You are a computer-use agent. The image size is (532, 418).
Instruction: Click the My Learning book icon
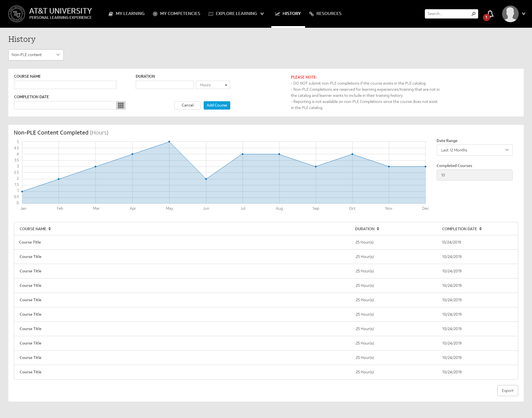(x=111, y=14)
